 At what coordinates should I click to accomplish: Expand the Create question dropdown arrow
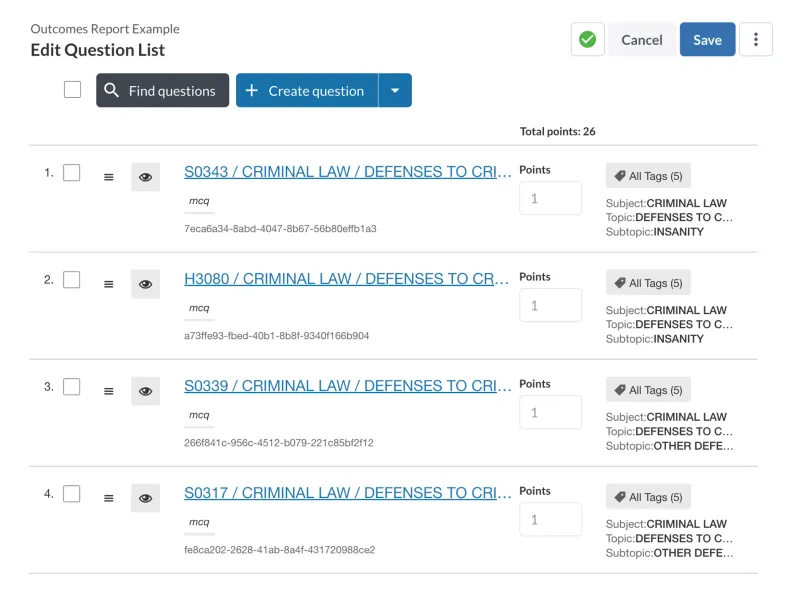[x=395, y=90]
